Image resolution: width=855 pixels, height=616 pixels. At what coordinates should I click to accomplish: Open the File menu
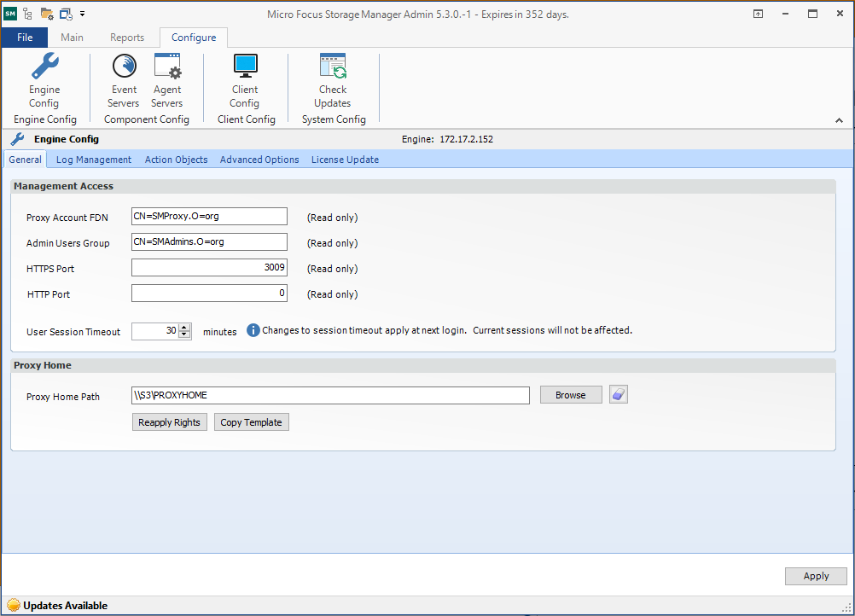coord(25,37)
